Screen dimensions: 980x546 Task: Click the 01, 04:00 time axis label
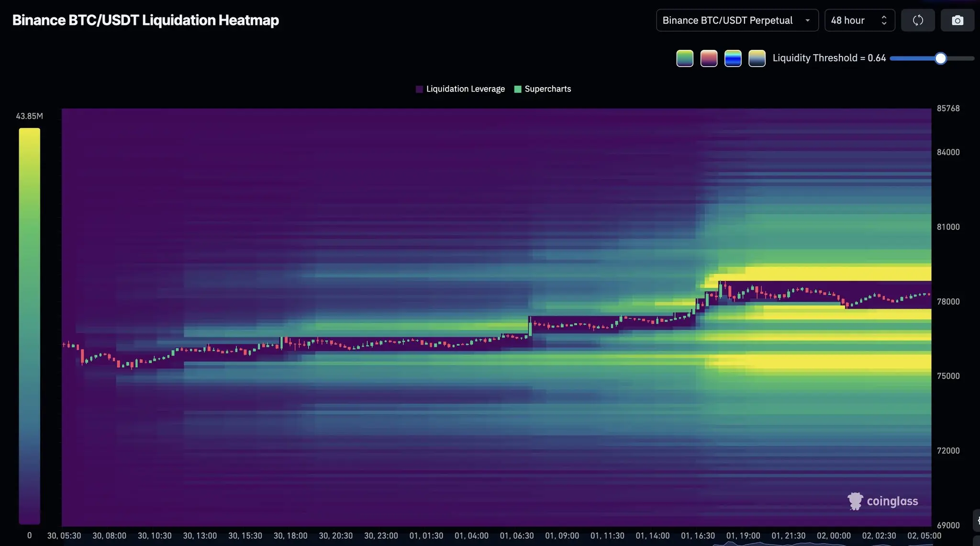pyautogui.click(x=471, y=536)
